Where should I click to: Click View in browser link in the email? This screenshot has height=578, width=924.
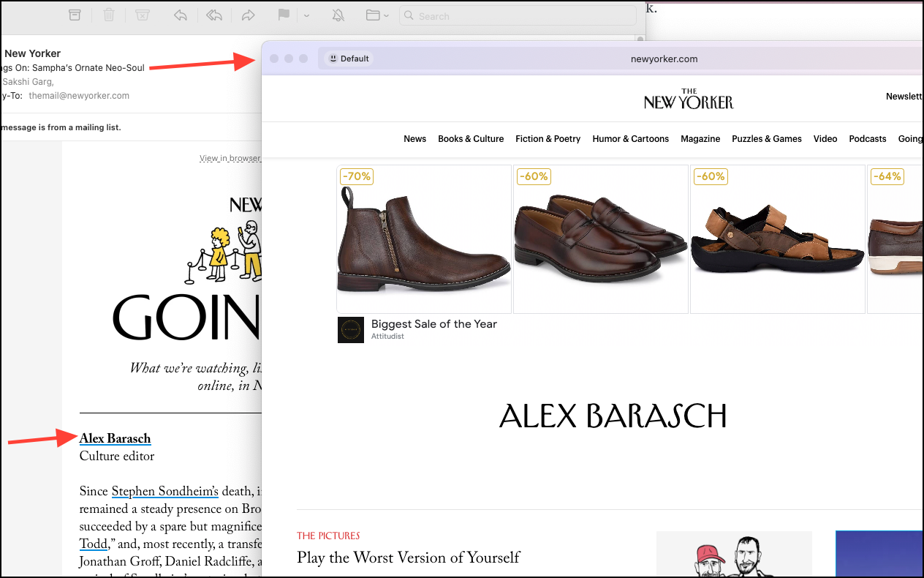230,158
